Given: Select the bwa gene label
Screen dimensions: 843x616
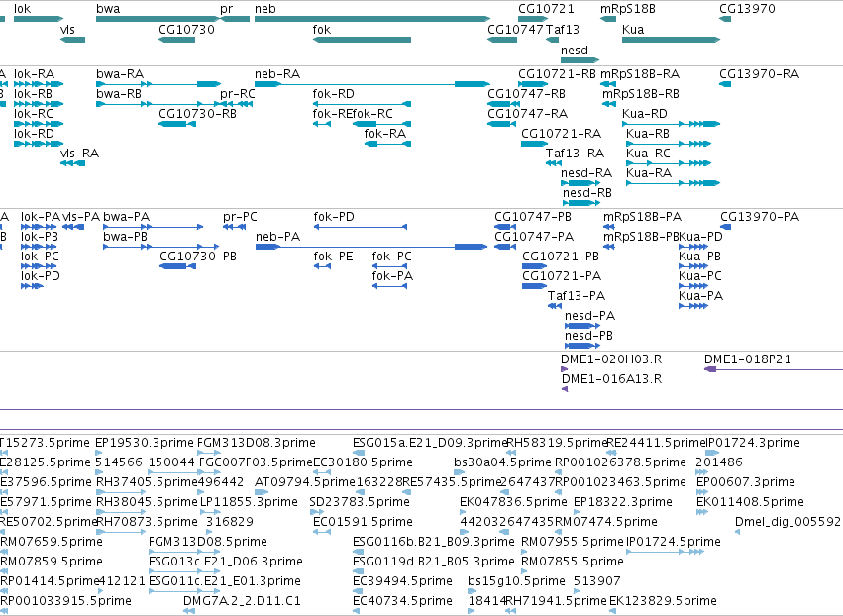Looking at the screenshot, I should coord(108,9).
